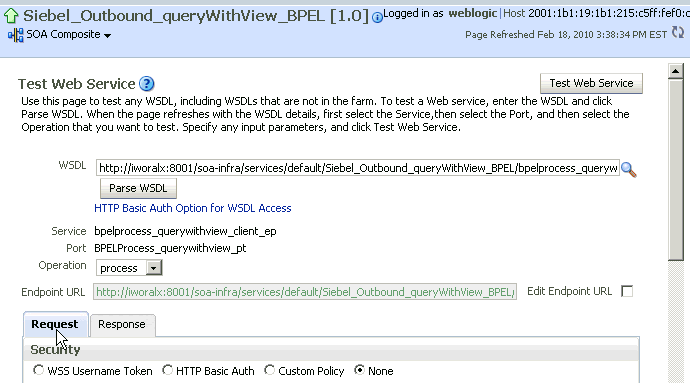Open the composite information icon next to [1.0]
The image size is (690, 383).
pyautogui.click(x=377, y=18)
